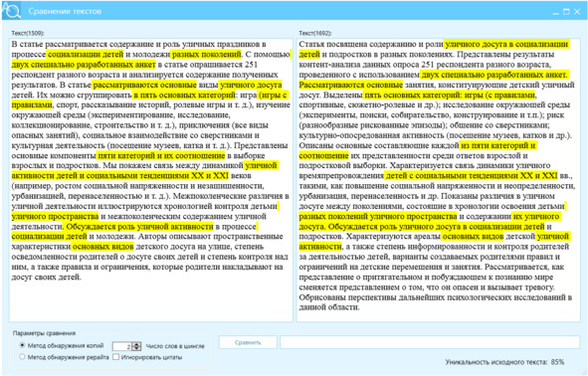The width and height of the screenshot is (588, 376).
Task: Click the shingle word count number field
Action: click(122, 346)
